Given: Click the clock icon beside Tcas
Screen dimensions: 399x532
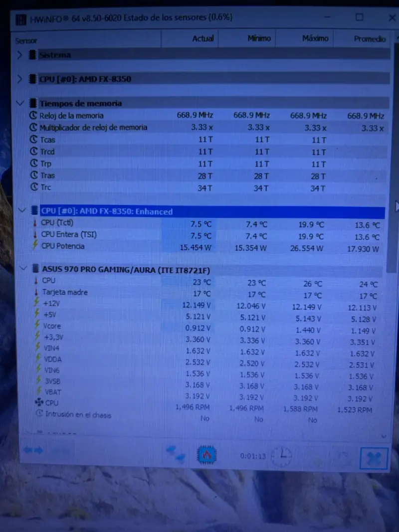Looking at the screenshot, I should click(33, 140).
